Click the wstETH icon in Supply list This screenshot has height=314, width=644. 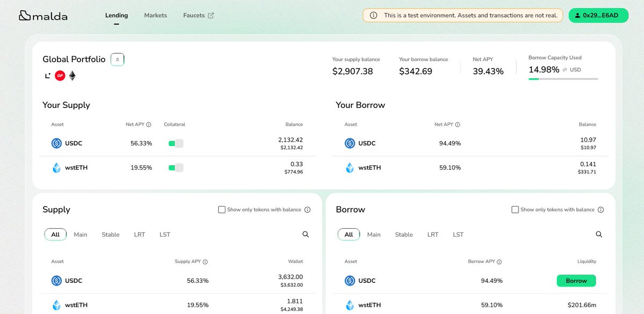click(56, 305)
